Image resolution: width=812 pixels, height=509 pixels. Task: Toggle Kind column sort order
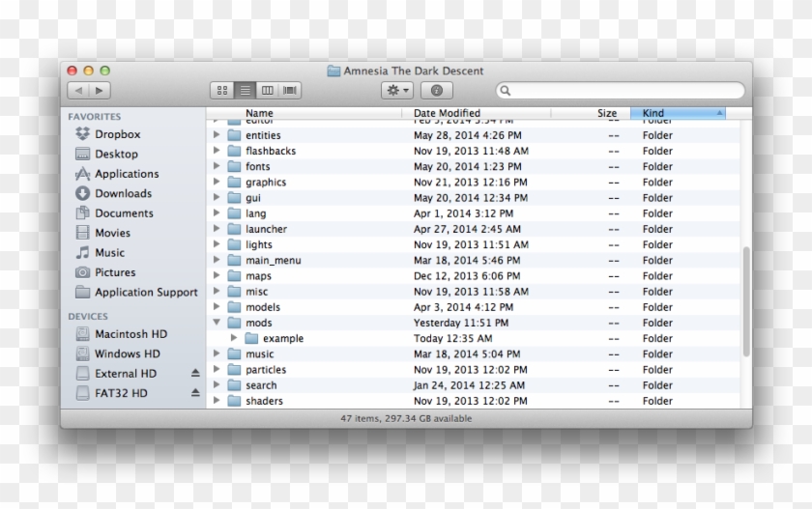pyautogui.click(x=678, y=113)
